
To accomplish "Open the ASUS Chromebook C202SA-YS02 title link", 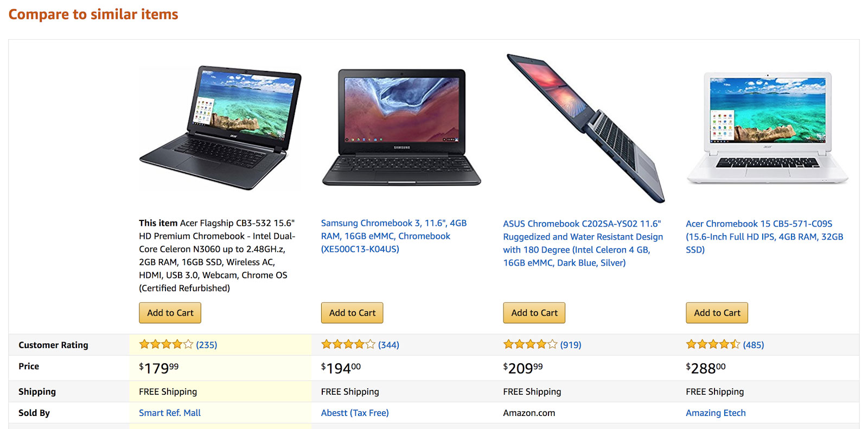I will coord(583,243).
